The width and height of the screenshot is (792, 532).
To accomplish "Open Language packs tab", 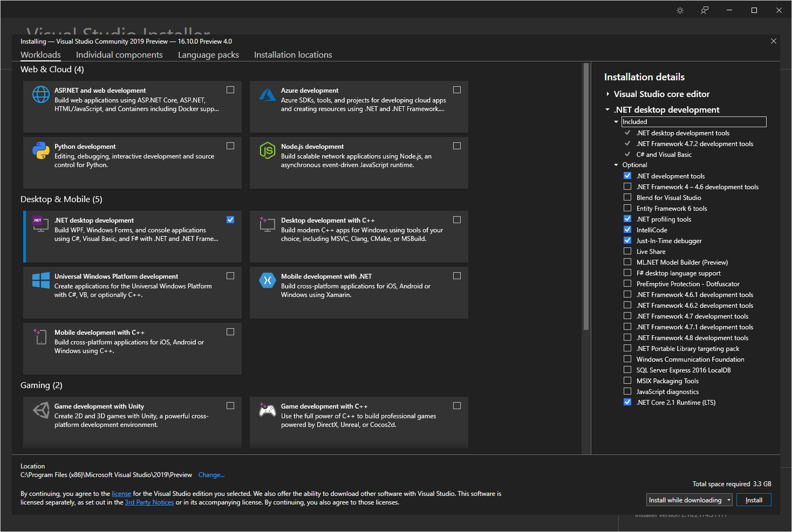I will click(208, 55).
